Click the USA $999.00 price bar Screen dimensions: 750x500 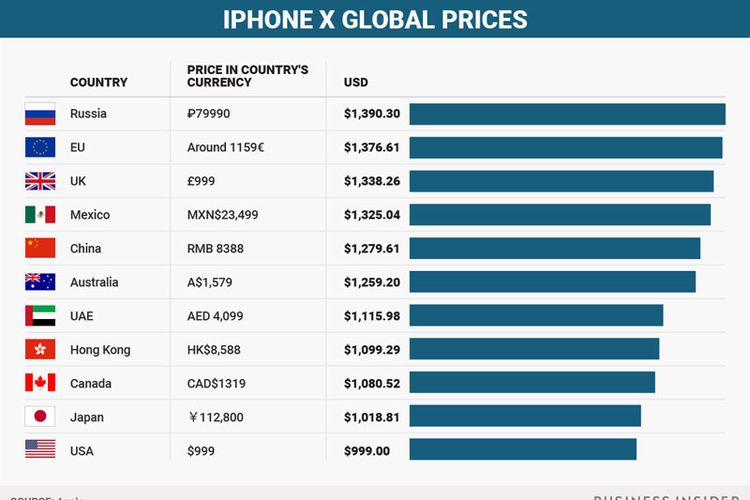[x=522, y=450]
